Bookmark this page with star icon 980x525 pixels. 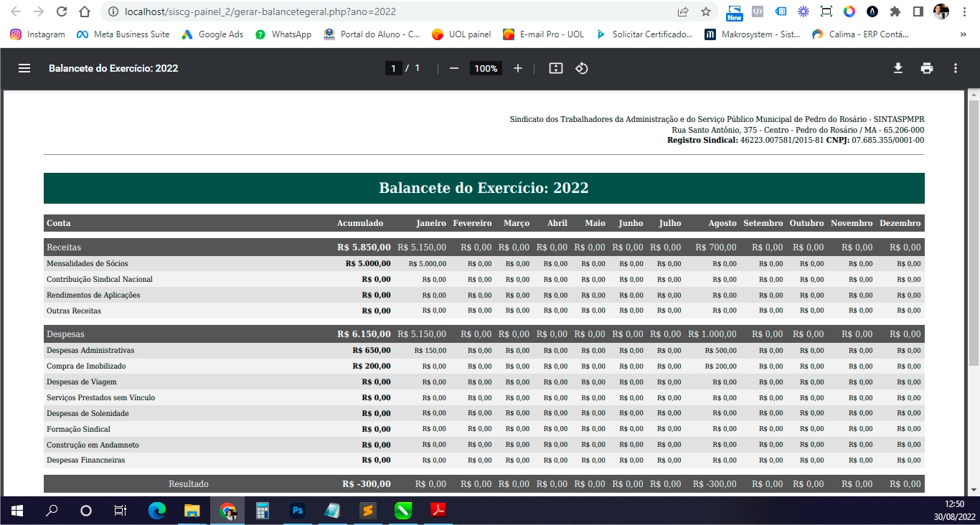tap(706, 11)
